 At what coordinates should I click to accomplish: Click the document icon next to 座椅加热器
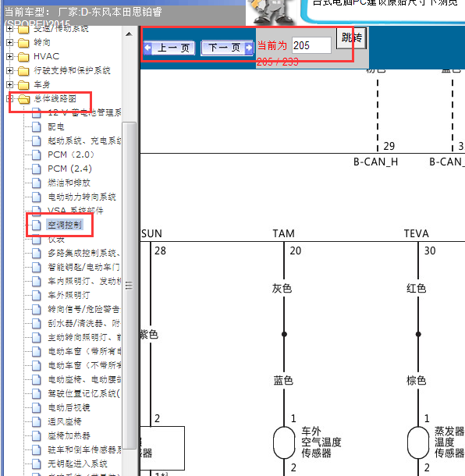(x=37, y=435)
